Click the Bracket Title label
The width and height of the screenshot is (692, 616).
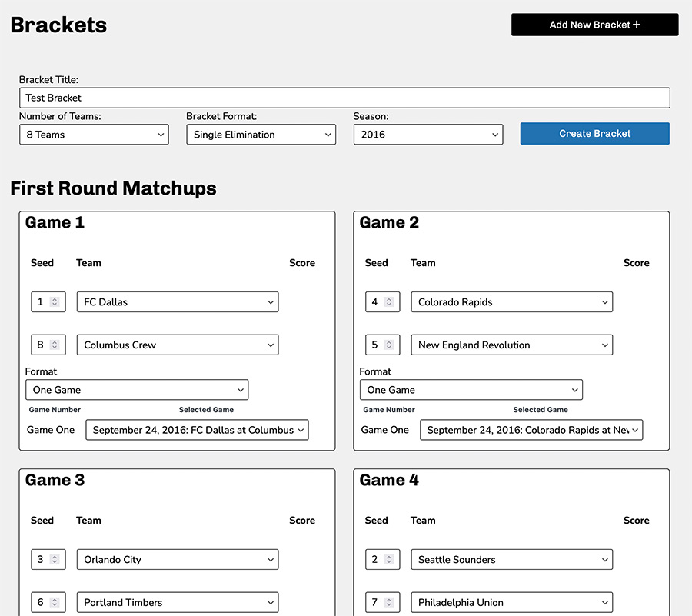(x=48, y=80)
